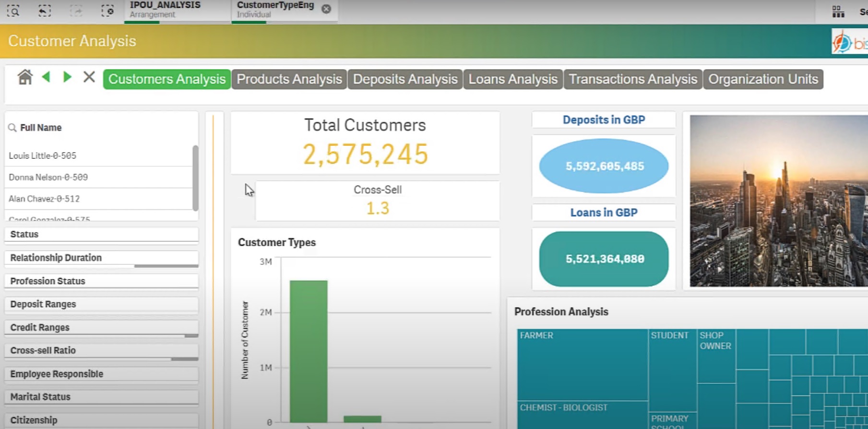
Task: Click the step forward selection icon
Action: (x=76, y=11)
